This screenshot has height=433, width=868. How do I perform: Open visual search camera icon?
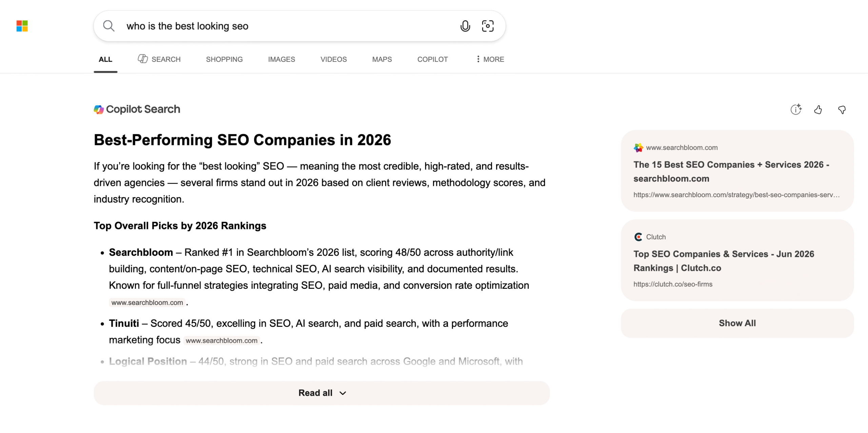[488, 26]
